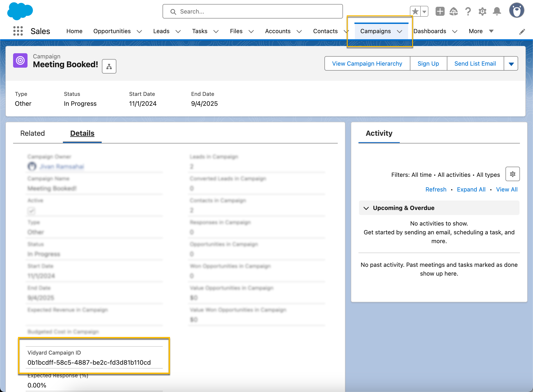The width and height of the screenshot is (533, 392).
Task: Click the search magnifier icon
Action: (173, 12)
